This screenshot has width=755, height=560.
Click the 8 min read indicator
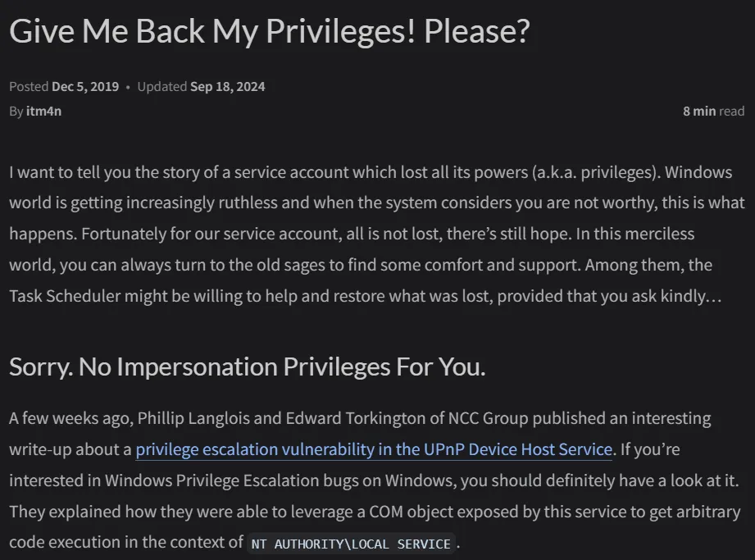(713, 112)
